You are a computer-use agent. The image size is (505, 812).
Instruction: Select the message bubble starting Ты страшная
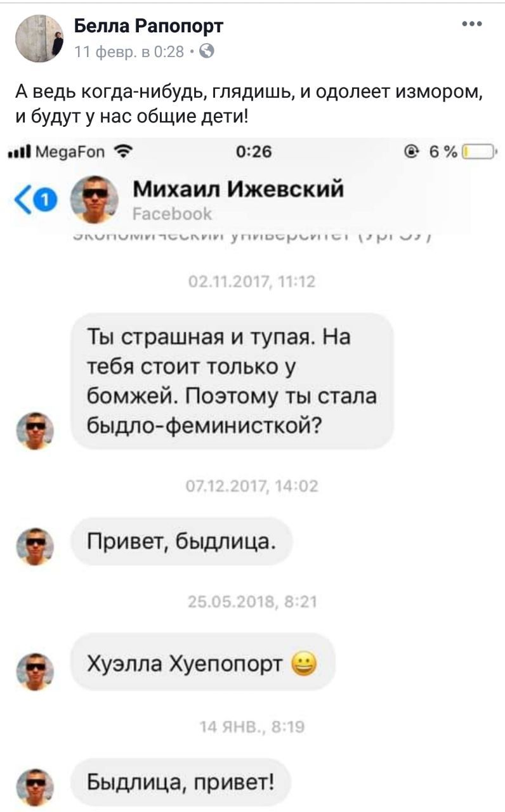(x=232, y=381)
